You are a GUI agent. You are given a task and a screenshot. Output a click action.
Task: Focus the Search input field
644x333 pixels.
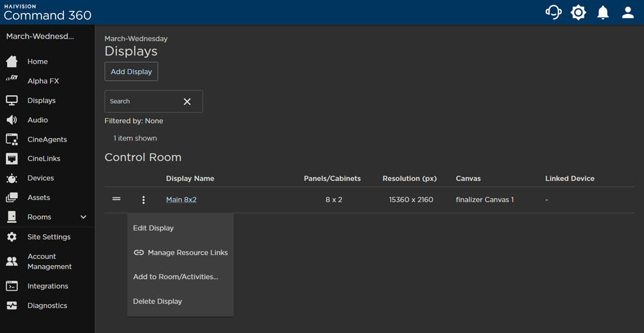pyautogui.click(x=153, y=101)
